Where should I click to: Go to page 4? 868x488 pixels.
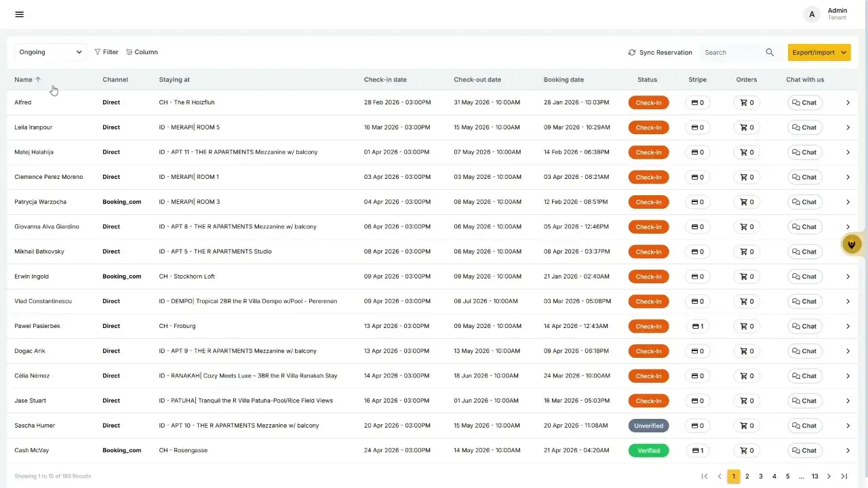(774, 476)
